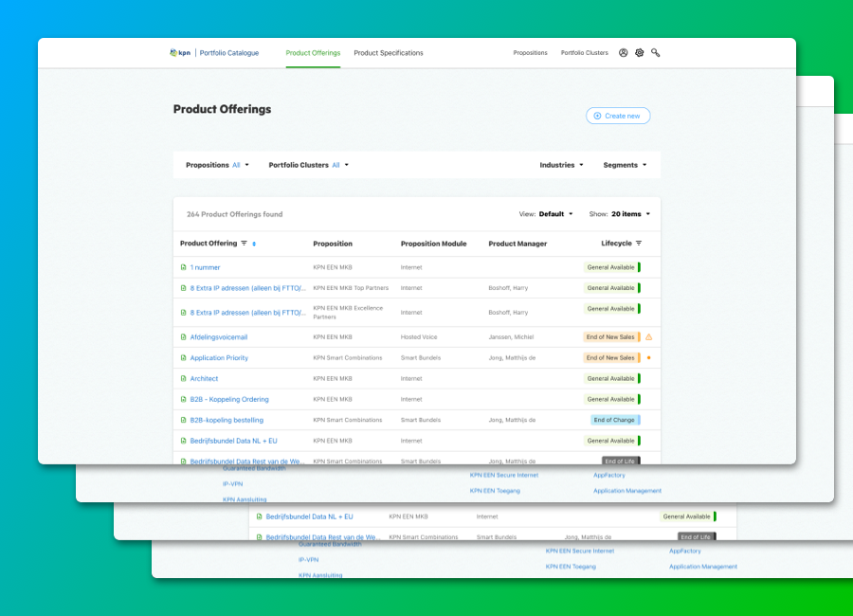Filter the Product Offering column

pyautogui.click(x=244, y=244)
